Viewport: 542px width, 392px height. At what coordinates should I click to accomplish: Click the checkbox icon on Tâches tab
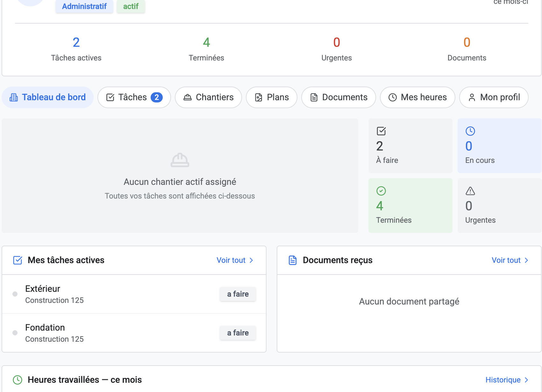pos(110,97)
